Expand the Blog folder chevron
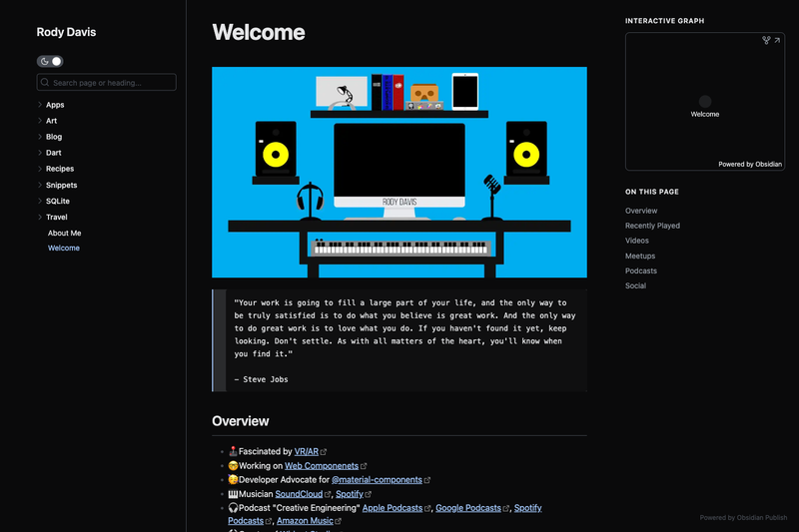Viewport: 799px width, 532px height. pos(40,137)
